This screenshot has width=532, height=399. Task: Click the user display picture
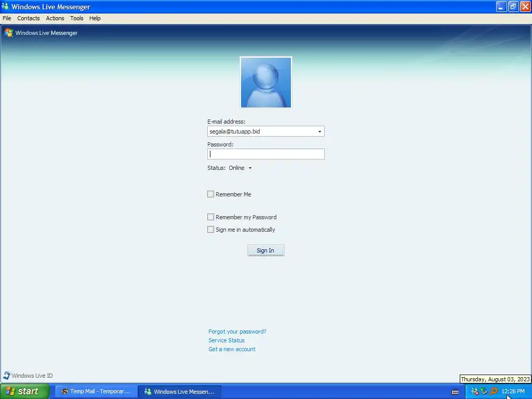tap(265, 83)
